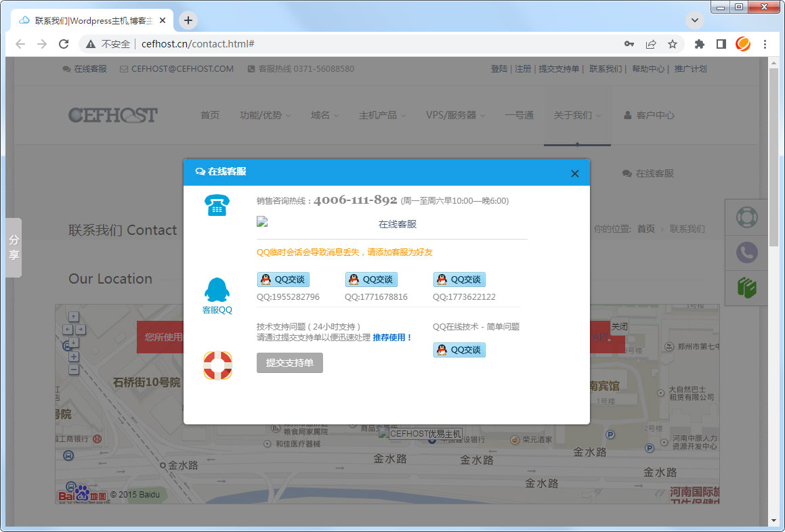The height and width of the screenshot is (532, 785).
Task: Click the map pan up arrow
Action: (74, 317)
